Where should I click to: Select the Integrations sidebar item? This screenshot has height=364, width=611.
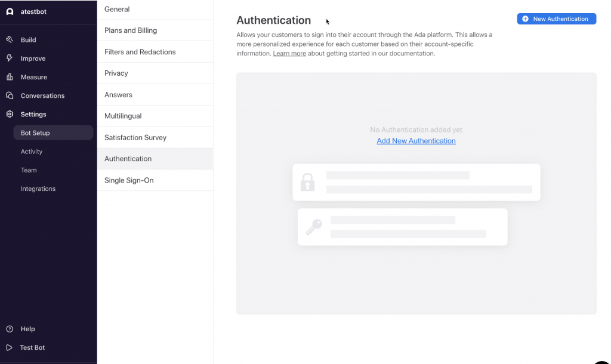point(38,189)
